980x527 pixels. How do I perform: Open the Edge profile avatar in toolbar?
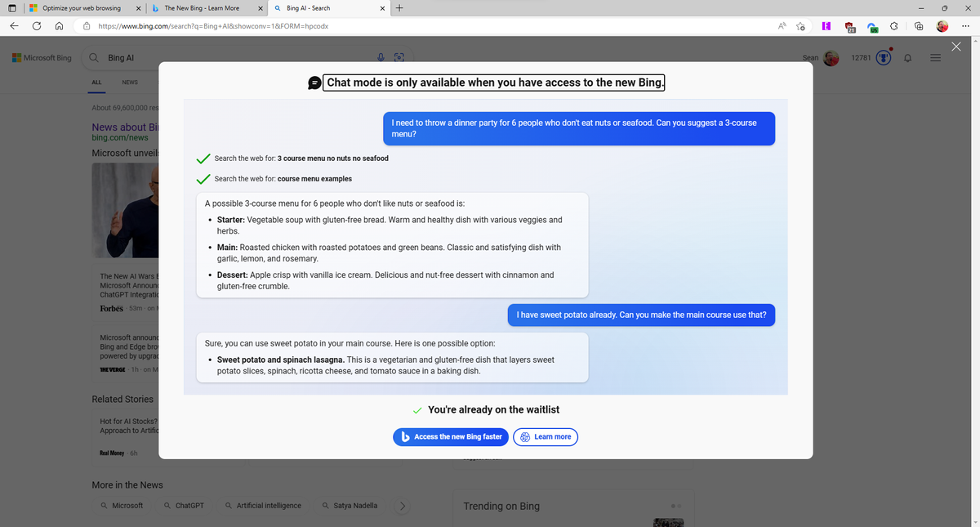pyautogui.click(x=943, y=26)
